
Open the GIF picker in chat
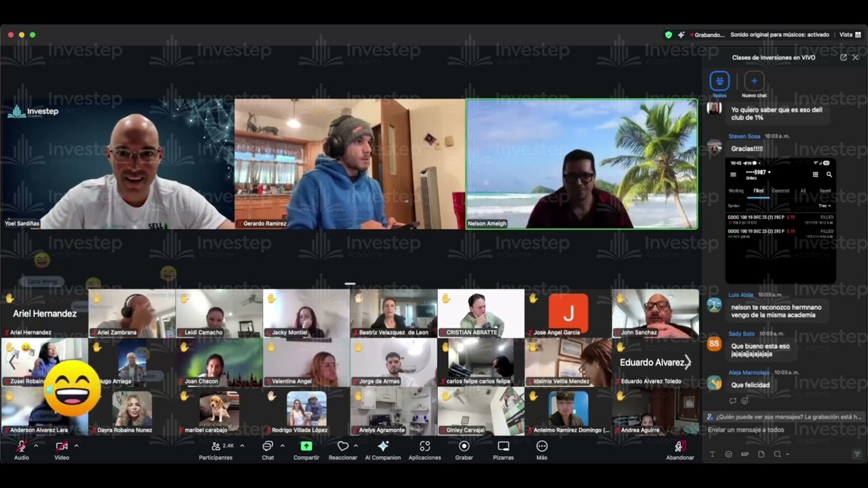[x=745, y=454]
